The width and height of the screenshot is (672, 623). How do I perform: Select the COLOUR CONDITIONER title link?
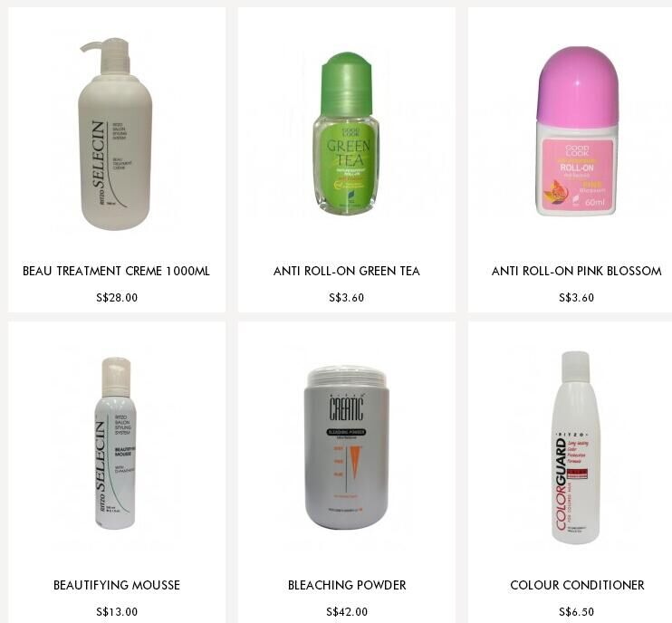577,585
